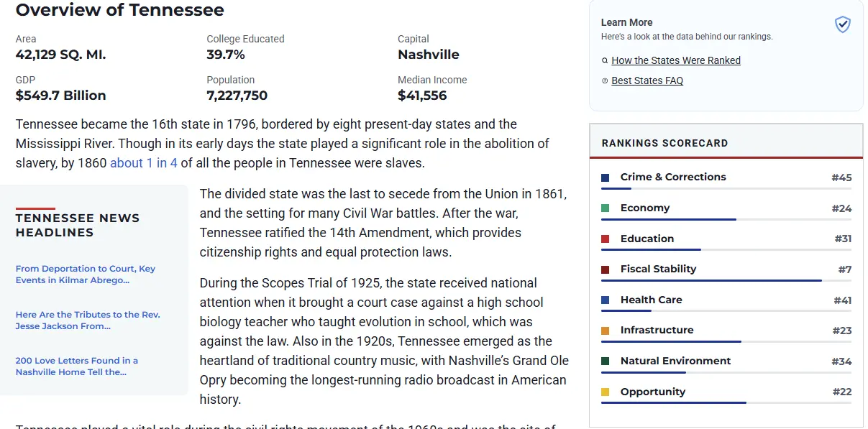Click the red square next to Education
868x429 pixels.
point(606,239)
